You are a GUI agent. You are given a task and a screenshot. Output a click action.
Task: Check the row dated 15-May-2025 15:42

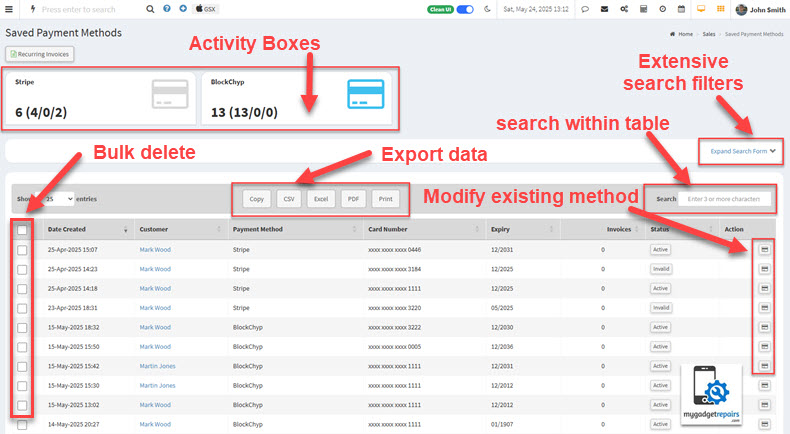click(22, 366)
